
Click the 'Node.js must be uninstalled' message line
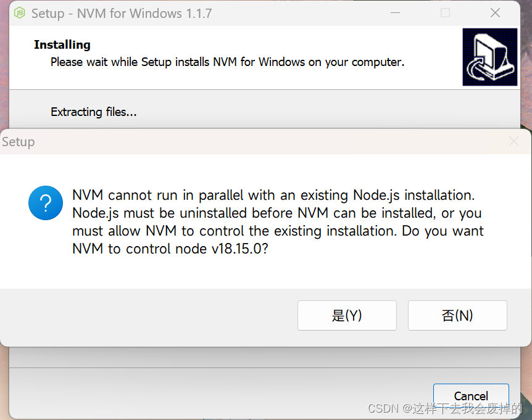point(277,213)
